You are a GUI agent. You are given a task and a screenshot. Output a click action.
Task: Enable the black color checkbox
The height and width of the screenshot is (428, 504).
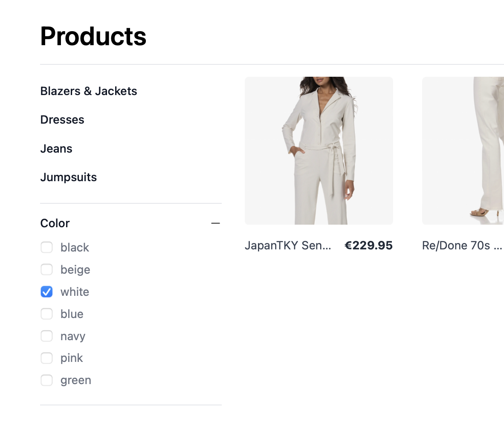pyautogui.click(x=46, y=248)
